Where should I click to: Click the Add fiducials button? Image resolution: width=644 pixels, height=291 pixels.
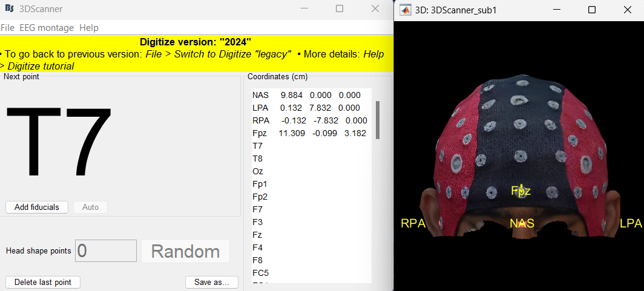pyautogui.click(x=37, y=207)
